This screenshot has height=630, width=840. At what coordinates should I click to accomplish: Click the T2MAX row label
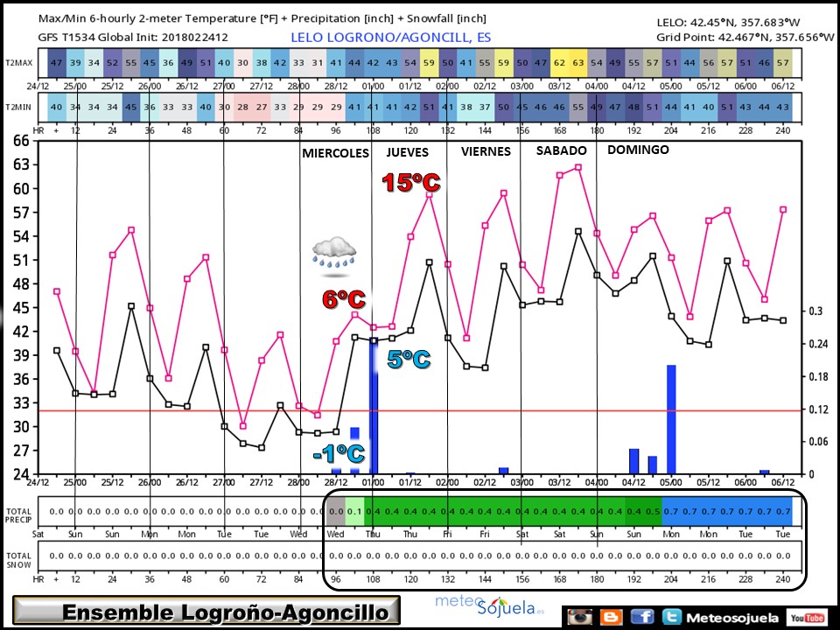19,63
